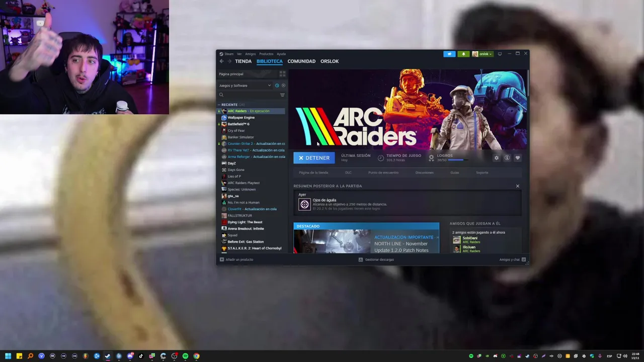This screenshot has width=644, height=362.
Task: Toggle sort by recent activity clock icon
Action: point(277,85)
